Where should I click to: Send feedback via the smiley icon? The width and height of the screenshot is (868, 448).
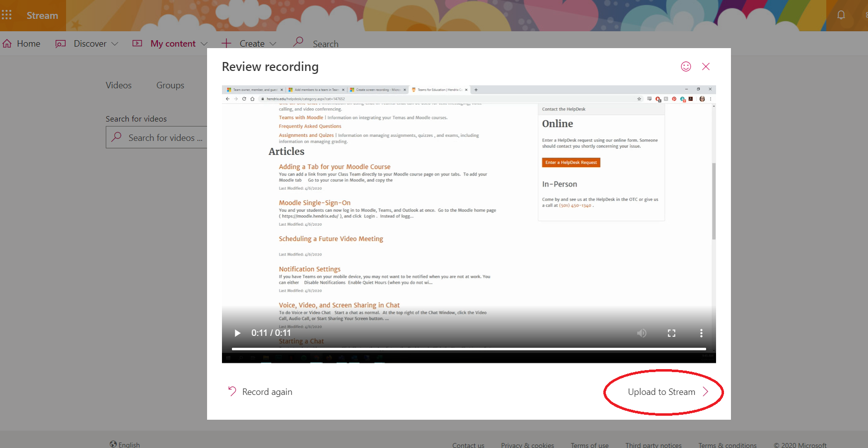point(686,66)
